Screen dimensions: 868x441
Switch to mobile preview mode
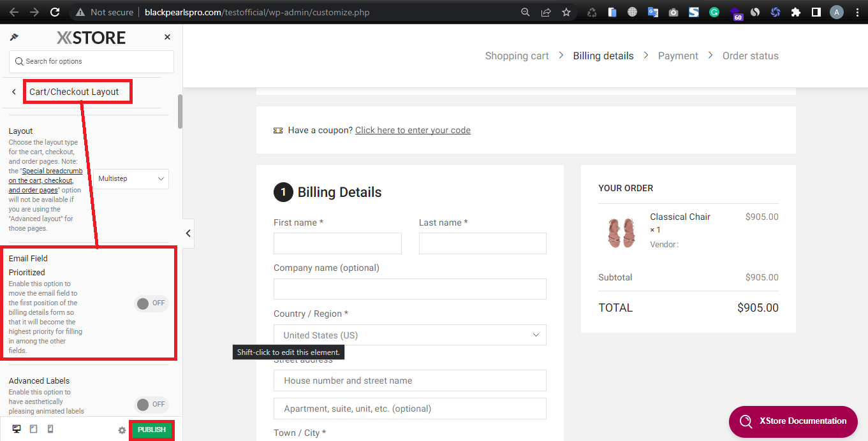(50, 429)
